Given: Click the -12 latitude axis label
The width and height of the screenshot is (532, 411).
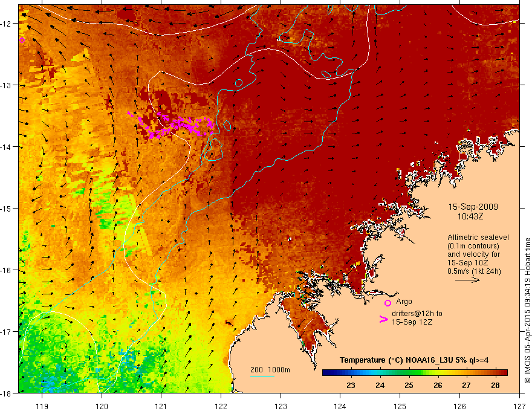Looking at the screenshot, I should click(x=6, y=24).
